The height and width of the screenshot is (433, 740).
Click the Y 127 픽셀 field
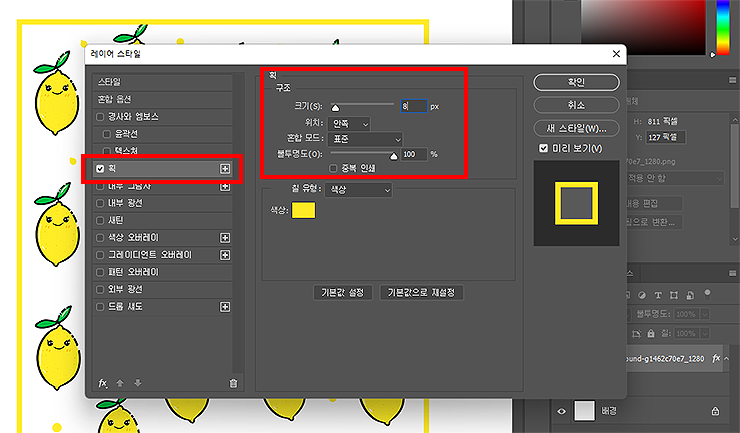coord(665,137)
